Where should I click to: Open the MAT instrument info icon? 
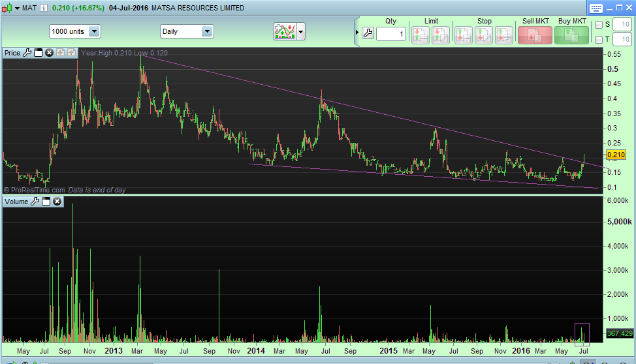point(44,8)
